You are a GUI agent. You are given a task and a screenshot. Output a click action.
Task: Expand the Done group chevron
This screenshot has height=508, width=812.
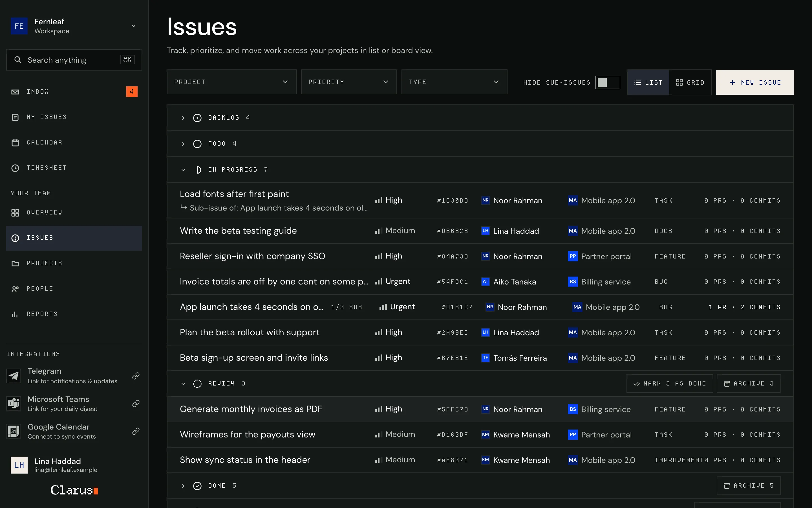(x=183, y=486)
